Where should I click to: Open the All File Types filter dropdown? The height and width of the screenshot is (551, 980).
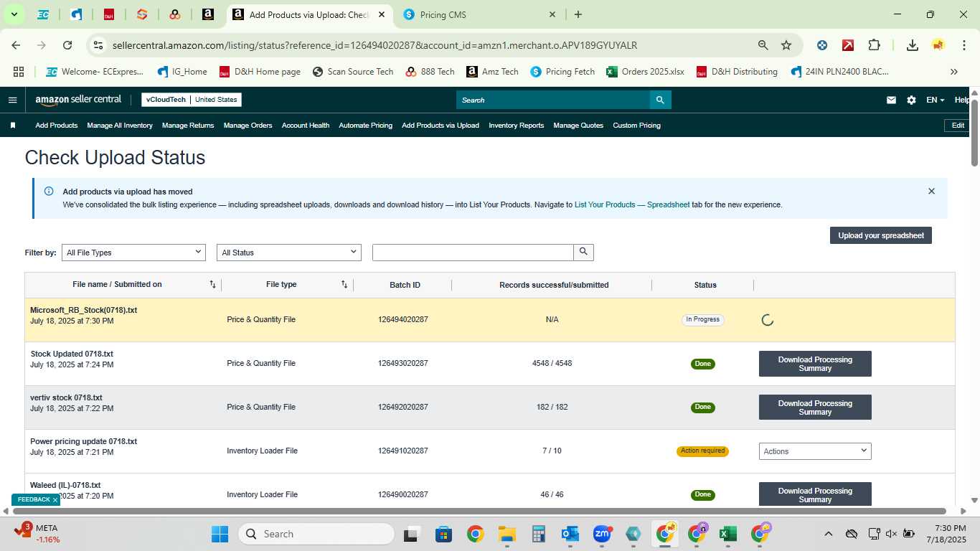coord(133,253)
